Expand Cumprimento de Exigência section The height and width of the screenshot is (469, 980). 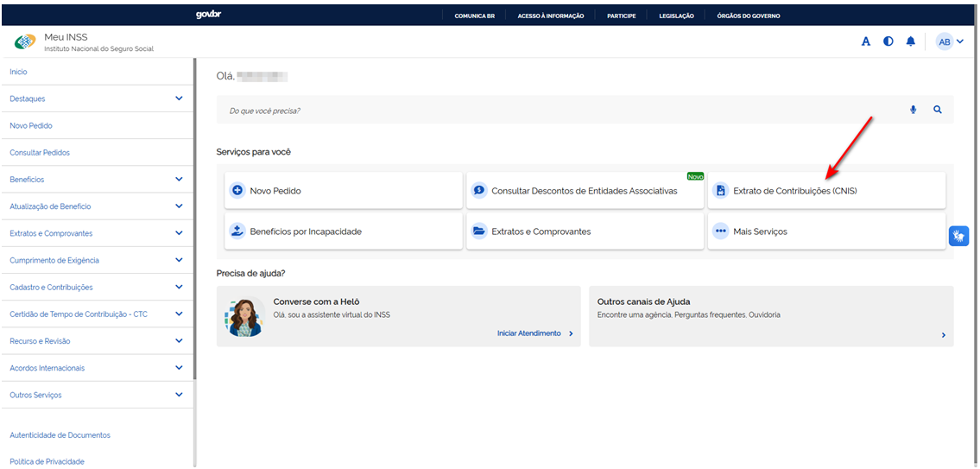(180, 260)
